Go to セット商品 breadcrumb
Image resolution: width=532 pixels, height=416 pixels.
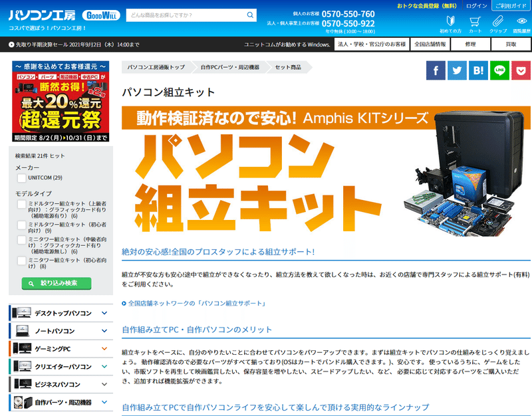[x=288, y=67]
